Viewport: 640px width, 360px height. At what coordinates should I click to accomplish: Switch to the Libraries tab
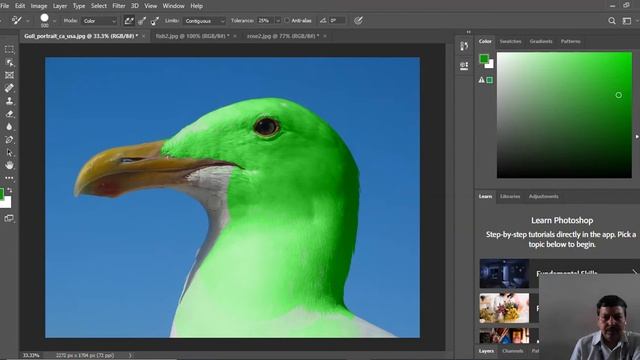[510, 196]
